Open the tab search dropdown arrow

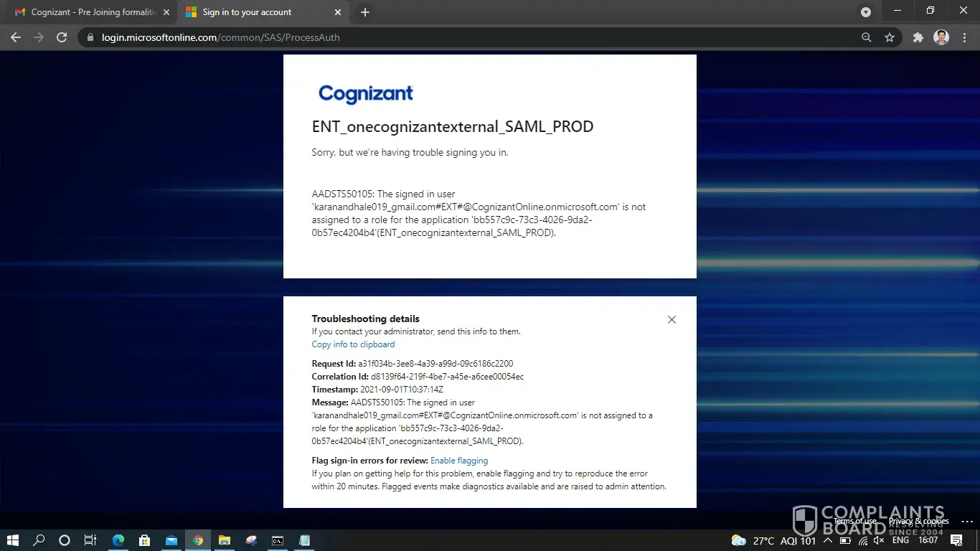pos(866,12)
